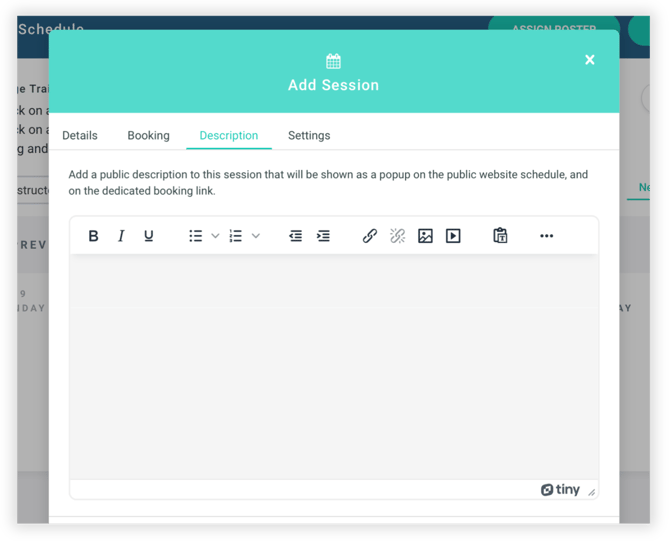Expand numbered list style dropdown arrow

[x=256, y=236]
